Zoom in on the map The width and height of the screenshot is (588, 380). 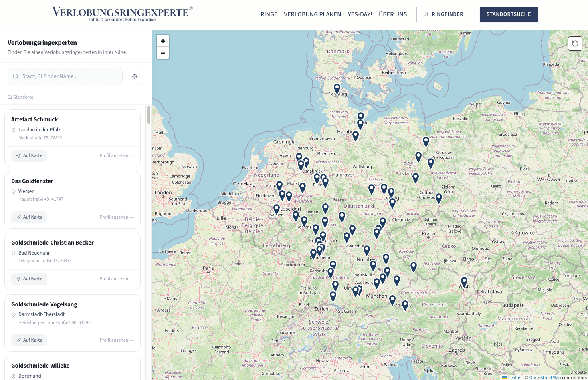(163, 41)
